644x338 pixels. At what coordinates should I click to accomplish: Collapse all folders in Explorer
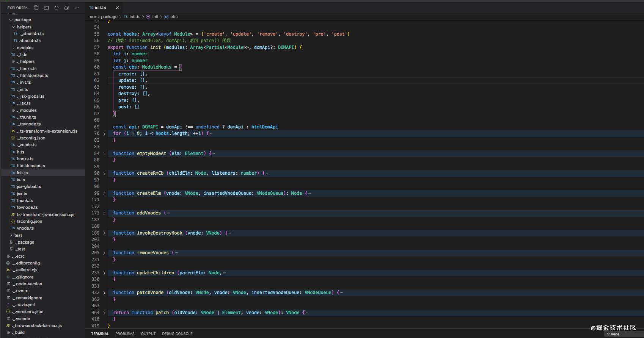coord(66,8)
